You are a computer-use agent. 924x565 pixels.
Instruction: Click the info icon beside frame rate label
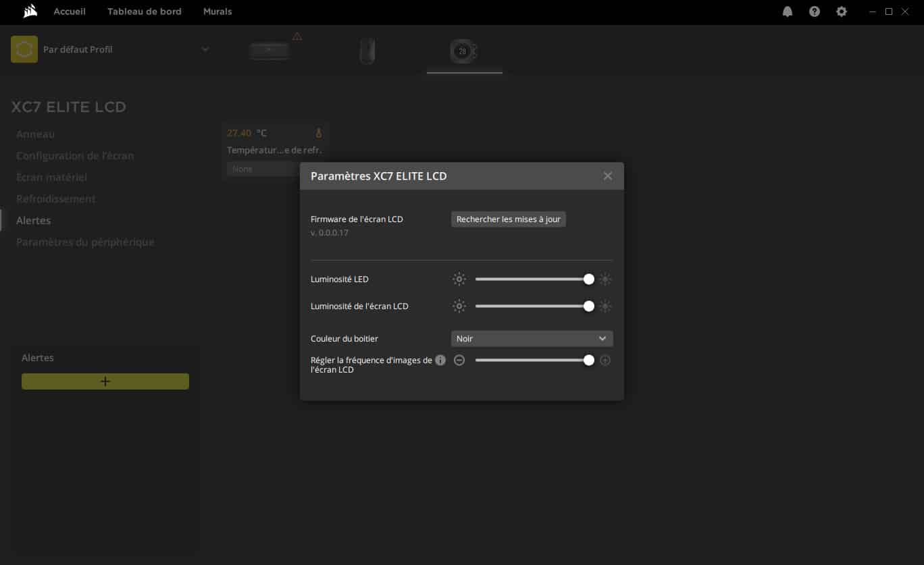coord(440,360)
